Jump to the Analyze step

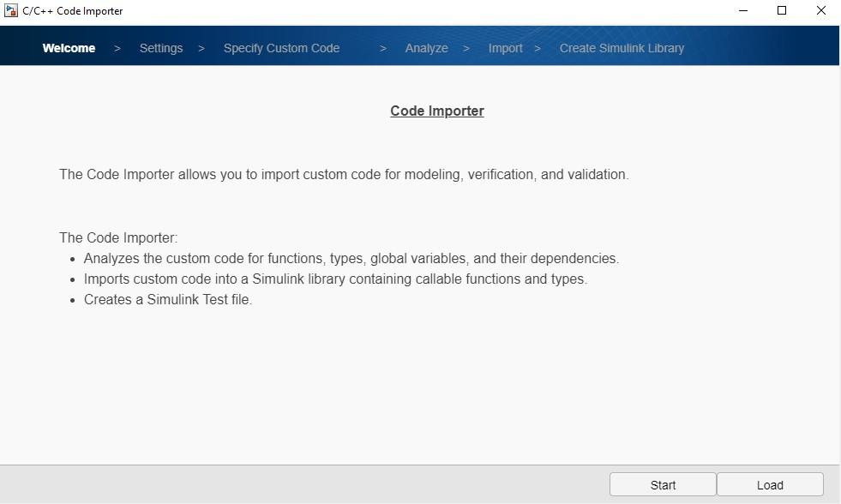coord(426,48)
